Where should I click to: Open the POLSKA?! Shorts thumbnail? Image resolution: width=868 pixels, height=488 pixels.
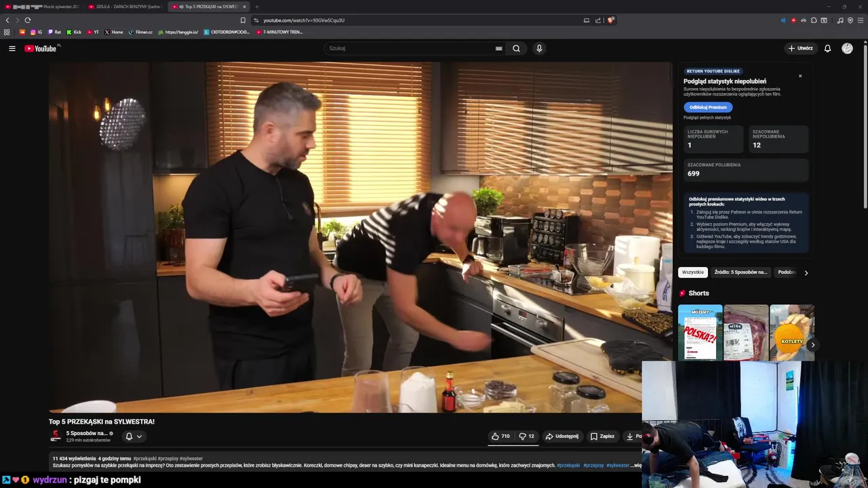pos(700,332)
